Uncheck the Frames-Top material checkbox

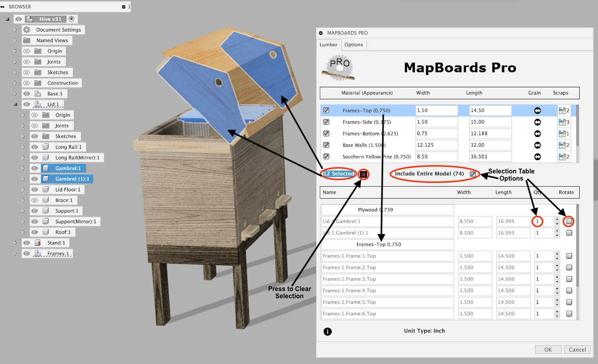(327, 110)
